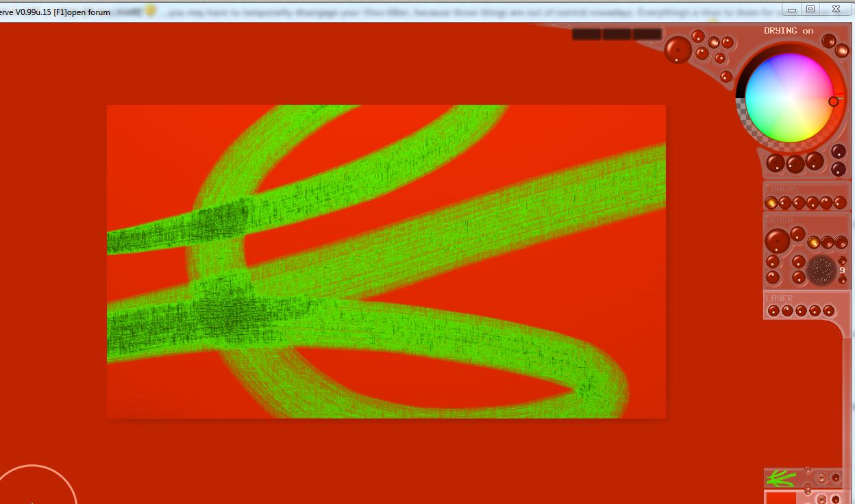Click the third sphere in the CANVAS row
The width and height of the screenshot is (855, 504).
click(x=799, y=203)
